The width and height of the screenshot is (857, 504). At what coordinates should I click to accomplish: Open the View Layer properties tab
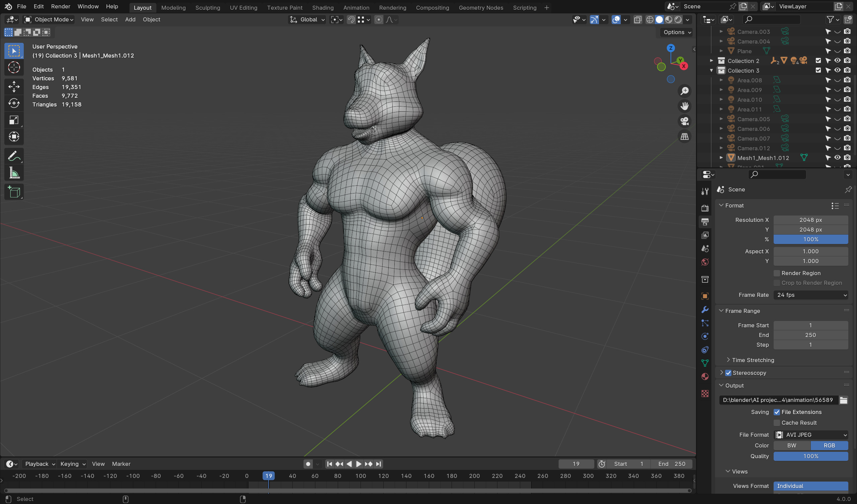point(705,235)
